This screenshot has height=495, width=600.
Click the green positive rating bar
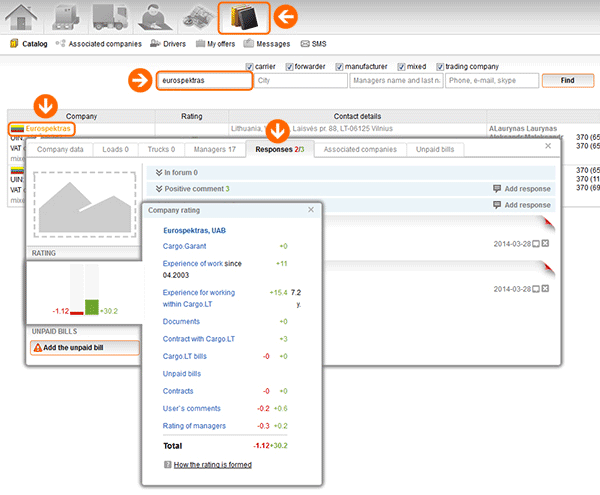coord(92,306)
